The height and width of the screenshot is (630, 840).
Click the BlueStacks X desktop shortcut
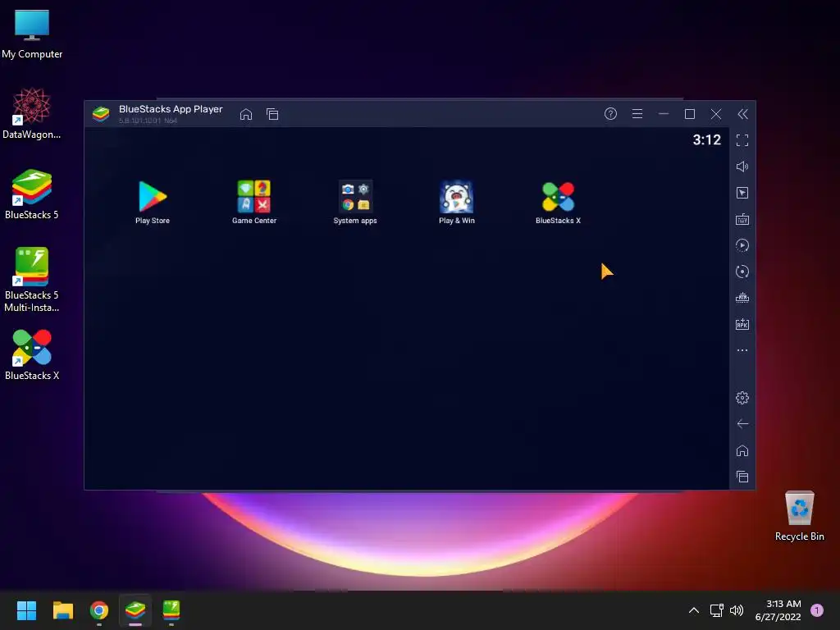32,354
